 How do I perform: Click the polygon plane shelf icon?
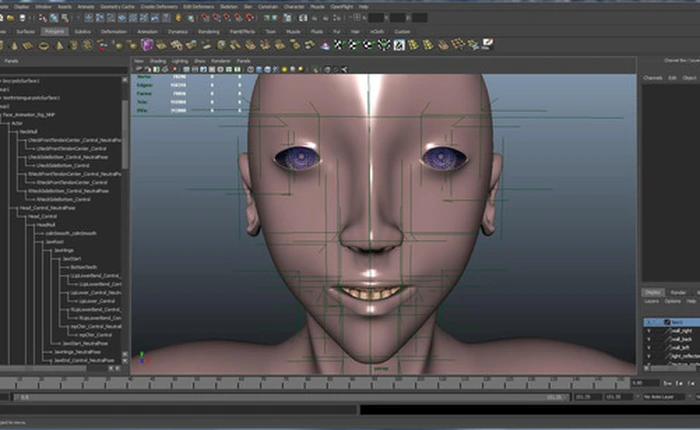(x=28, y=45)
